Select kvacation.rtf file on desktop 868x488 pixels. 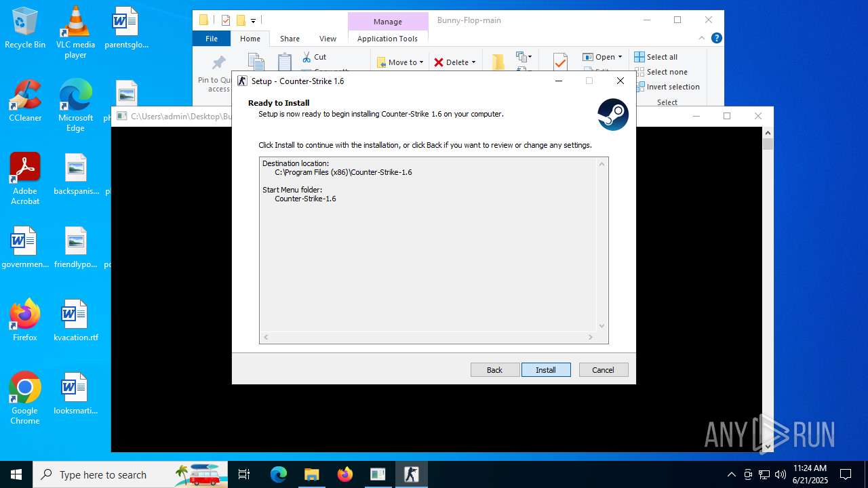click(75, 320)
